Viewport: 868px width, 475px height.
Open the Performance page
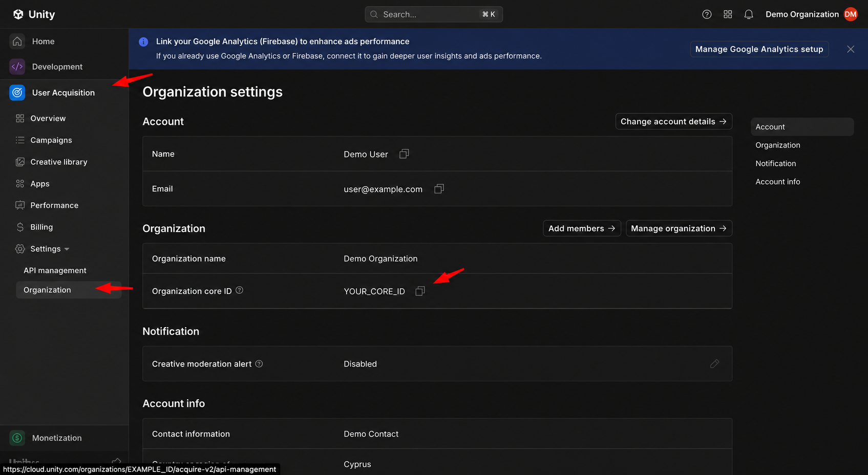tap(54, 205)
